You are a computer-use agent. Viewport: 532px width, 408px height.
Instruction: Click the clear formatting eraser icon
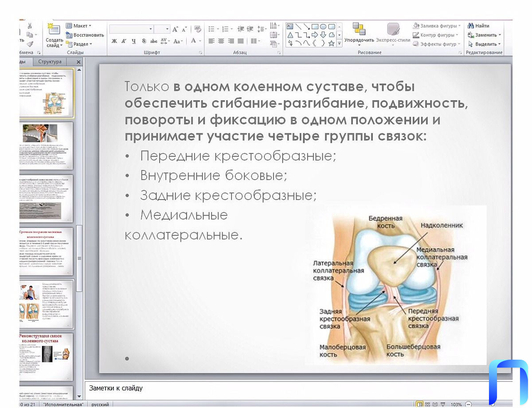coord(198,29)
